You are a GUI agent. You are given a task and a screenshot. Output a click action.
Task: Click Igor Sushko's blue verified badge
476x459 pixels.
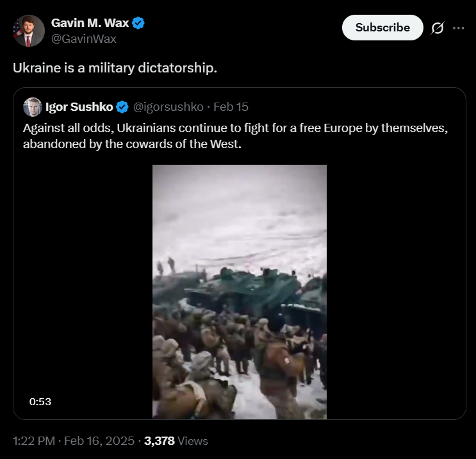(x=122, y=106)
